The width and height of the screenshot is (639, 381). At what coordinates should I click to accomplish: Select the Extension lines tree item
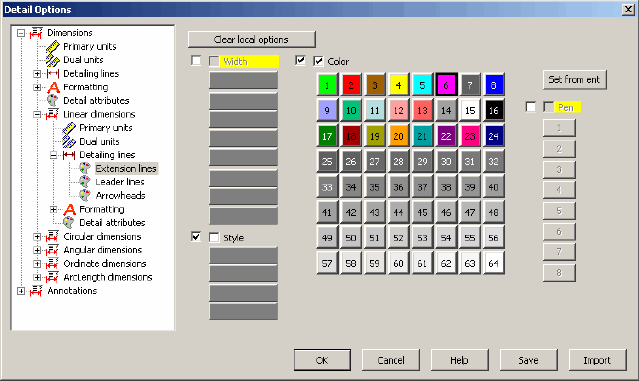point(126,168)
